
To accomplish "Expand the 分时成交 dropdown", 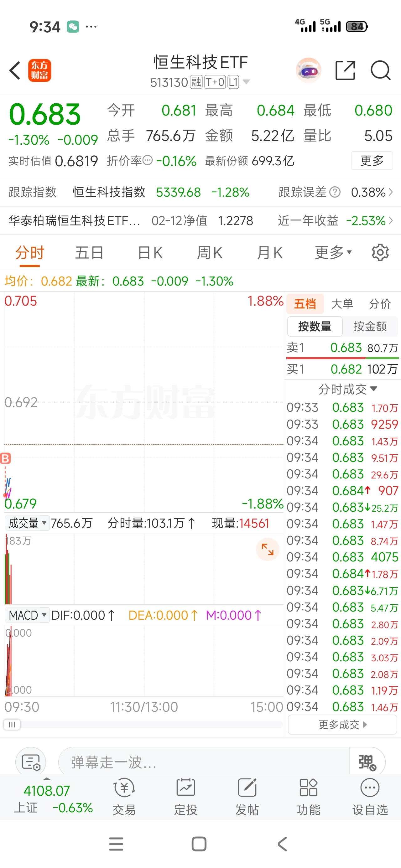I will tap(347, 389).
